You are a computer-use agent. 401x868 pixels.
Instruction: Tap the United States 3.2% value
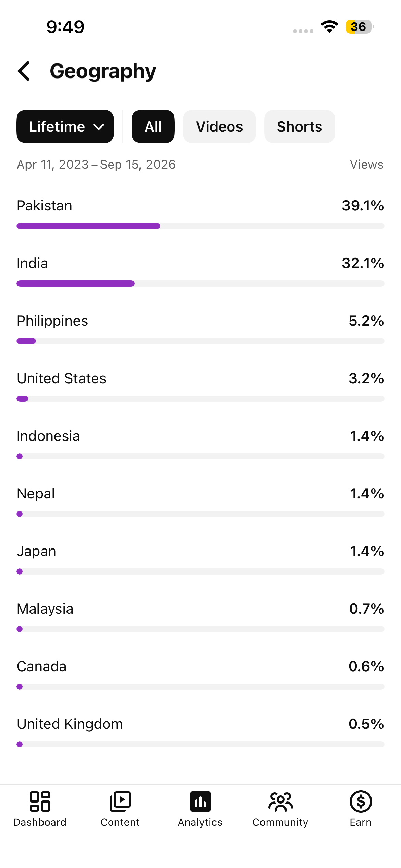click(366, 378)
